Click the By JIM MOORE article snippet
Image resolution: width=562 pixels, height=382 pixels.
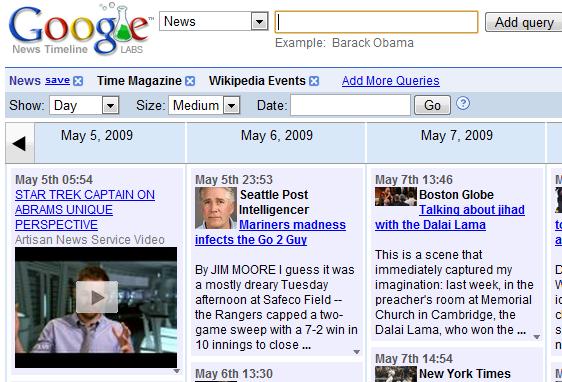click(x=276, y=307)
